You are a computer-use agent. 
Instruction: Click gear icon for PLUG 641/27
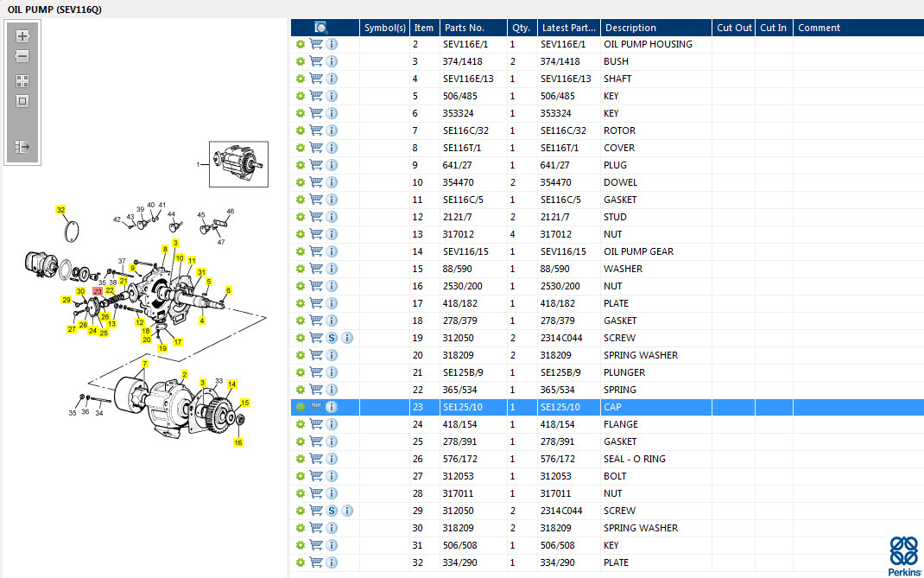(x=301, y=165)
